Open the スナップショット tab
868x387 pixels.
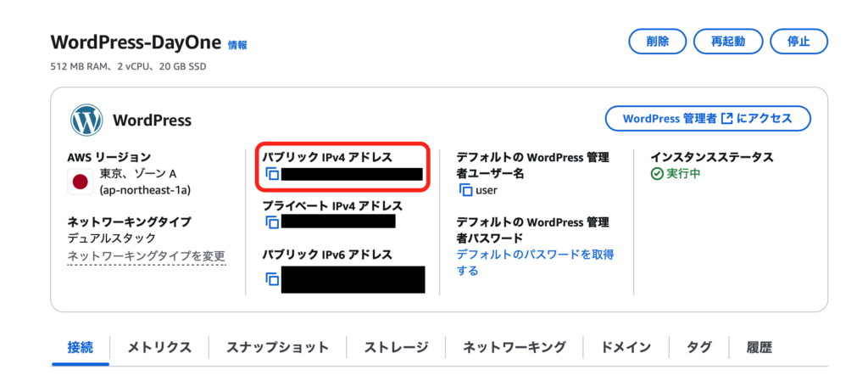click(277, 348)
